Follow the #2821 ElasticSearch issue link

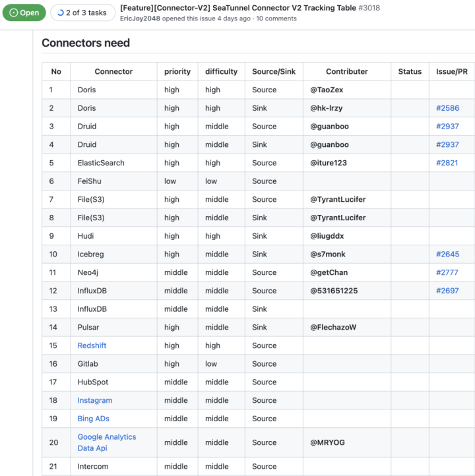tap(447, 163)
